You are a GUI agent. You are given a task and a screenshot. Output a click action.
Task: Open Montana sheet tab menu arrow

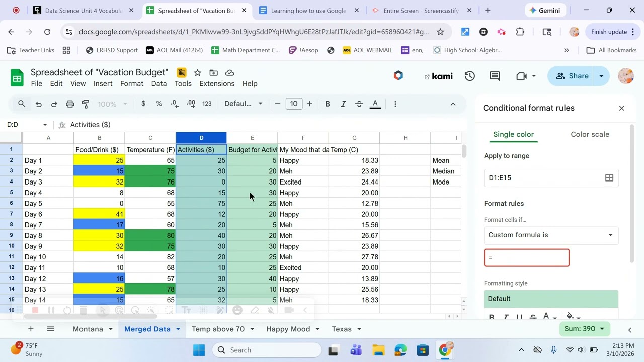(110, 329)
